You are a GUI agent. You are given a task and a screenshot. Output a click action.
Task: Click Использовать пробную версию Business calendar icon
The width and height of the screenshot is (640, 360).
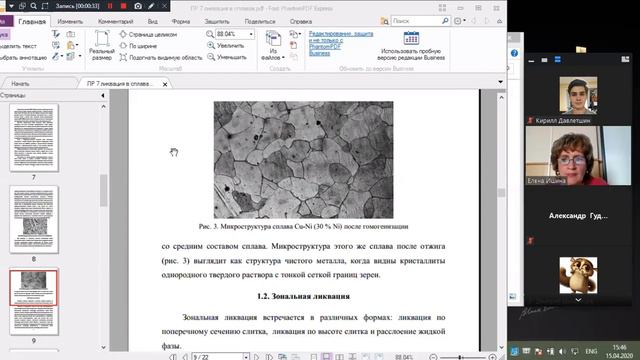(x=411, y=38)
